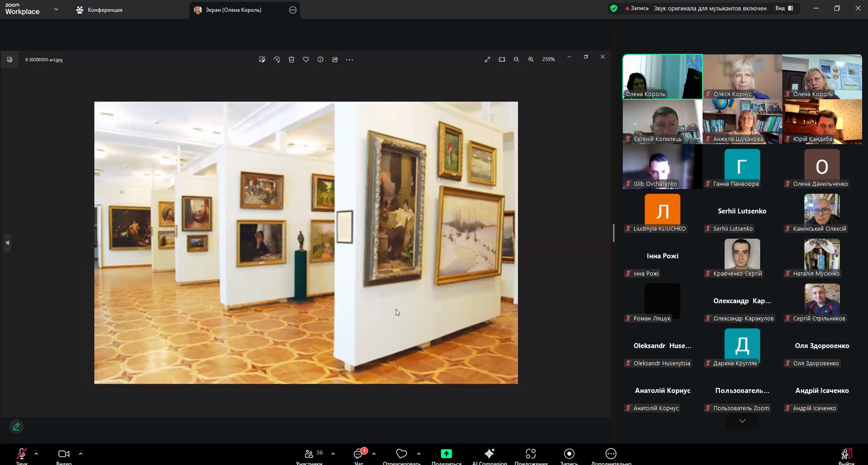
Task: Zoom in using the magnifier plus icon
Action: 531,59
